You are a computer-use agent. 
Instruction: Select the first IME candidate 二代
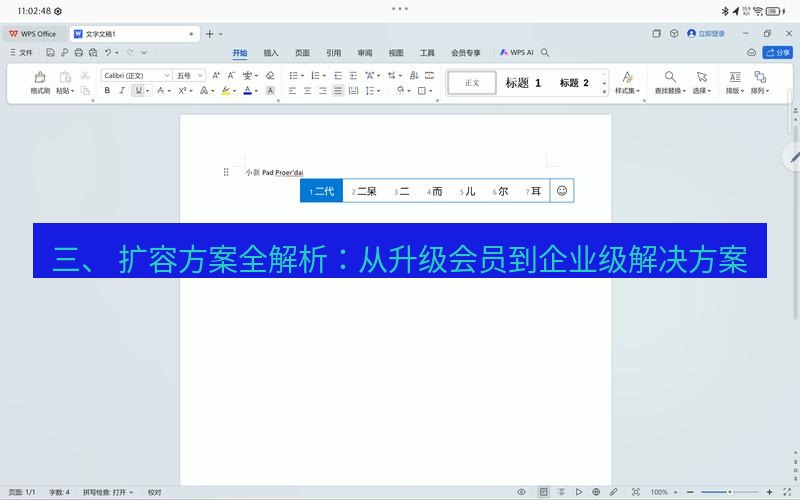click(321, 191)
